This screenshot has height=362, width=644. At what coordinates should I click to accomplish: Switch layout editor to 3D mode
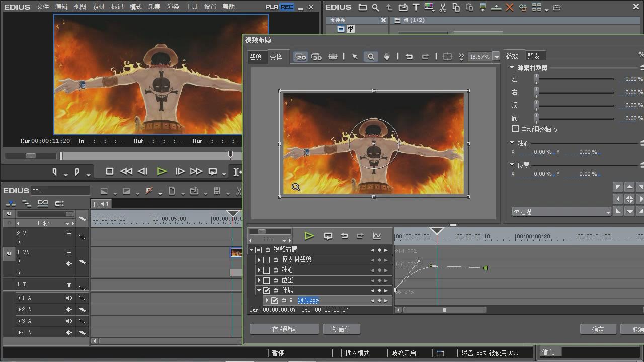316,57
